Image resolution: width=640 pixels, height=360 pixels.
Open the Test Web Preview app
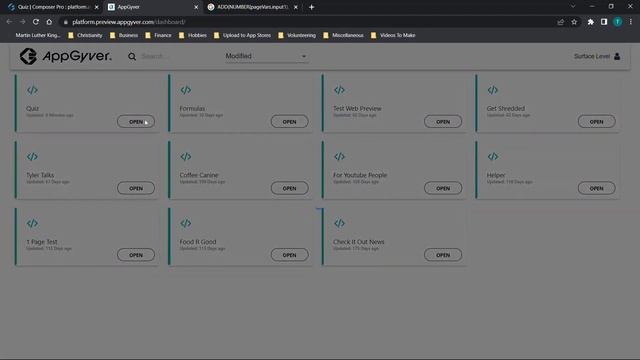pyautogui.click(x=443, y=122)
